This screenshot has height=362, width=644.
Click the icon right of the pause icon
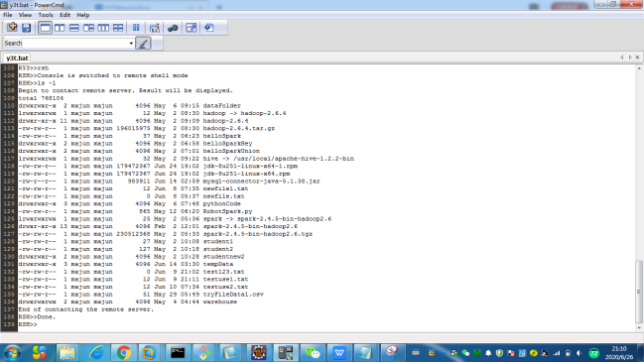[x=155, y=28]
